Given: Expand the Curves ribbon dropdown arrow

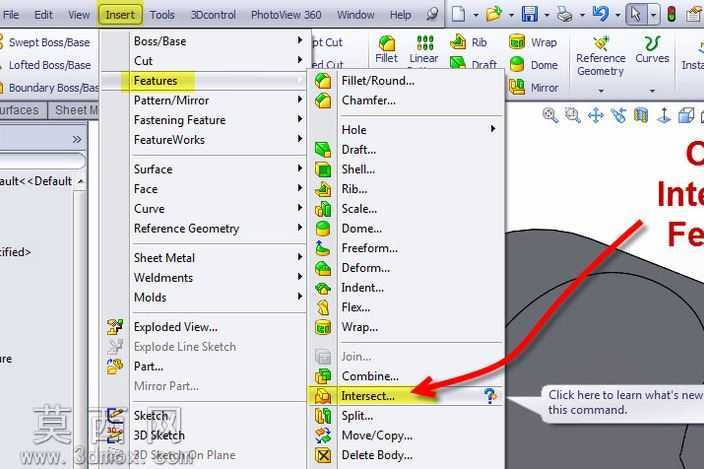Looking at the screenshot, I should (x=652, y=91).
